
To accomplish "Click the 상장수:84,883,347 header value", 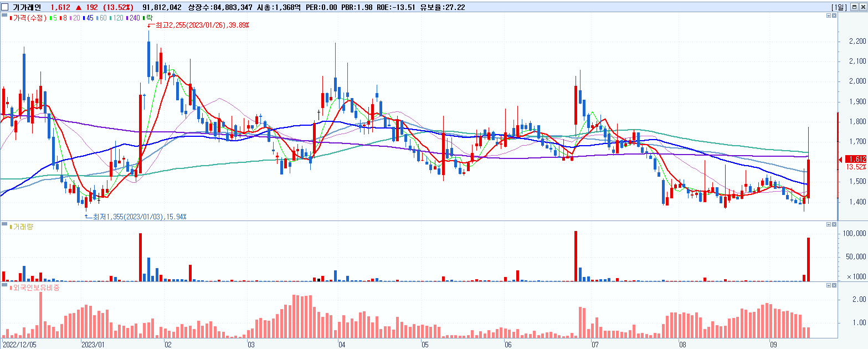I will pyautogui.click(x=221, y=7).
